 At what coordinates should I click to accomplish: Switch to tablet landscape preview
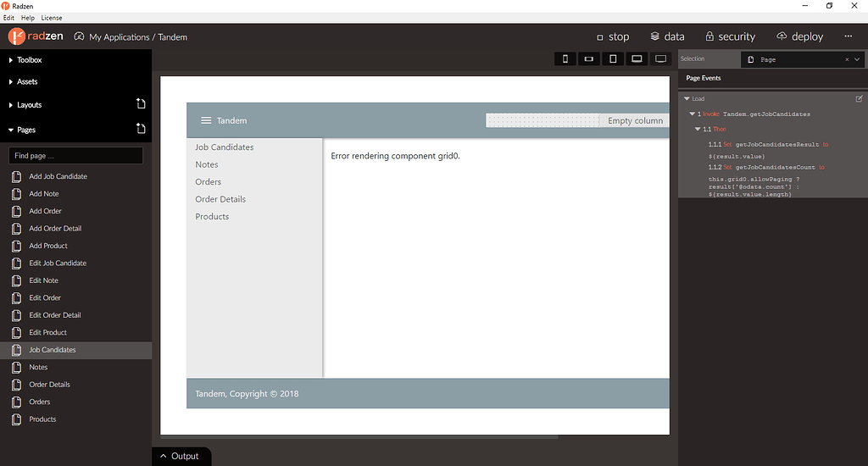637,58
